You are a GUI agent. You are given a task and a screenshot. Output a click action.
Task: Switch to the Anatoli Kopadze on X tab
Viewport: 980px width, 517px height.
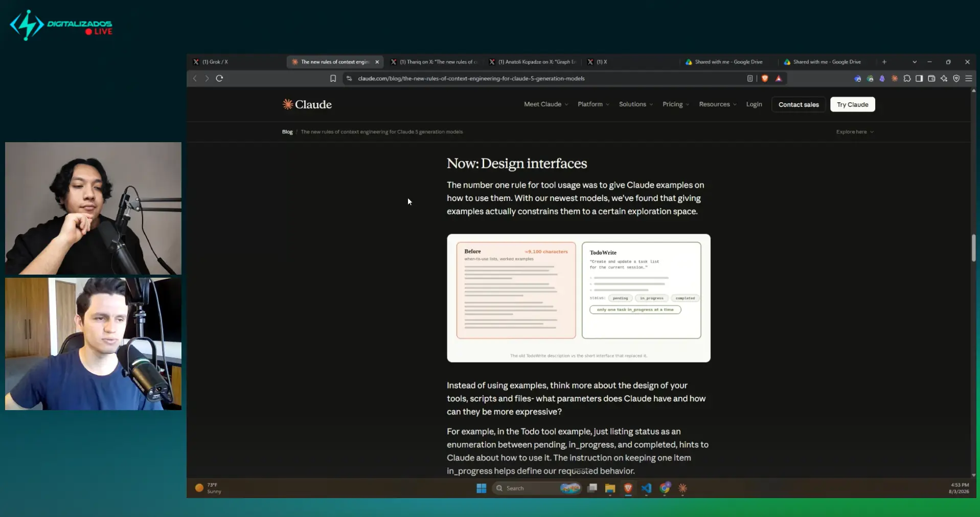point(533,62)
